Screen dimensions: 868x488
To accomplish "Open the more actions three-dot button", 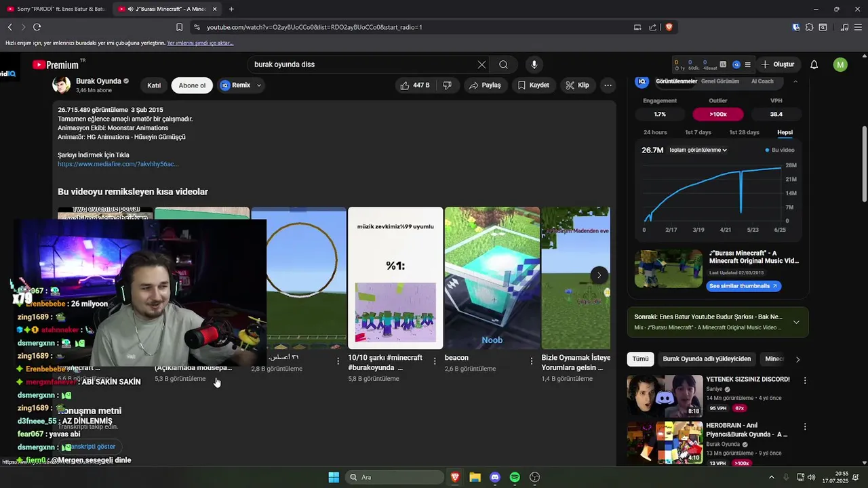I will pyautogui.click(x=608, y=85).
